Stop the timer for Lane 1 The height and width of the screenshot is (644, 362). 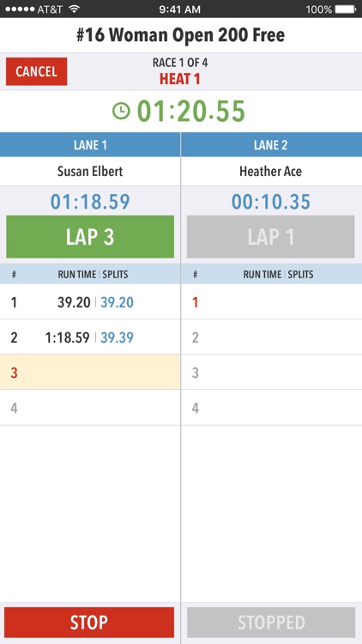coord(89,623)
